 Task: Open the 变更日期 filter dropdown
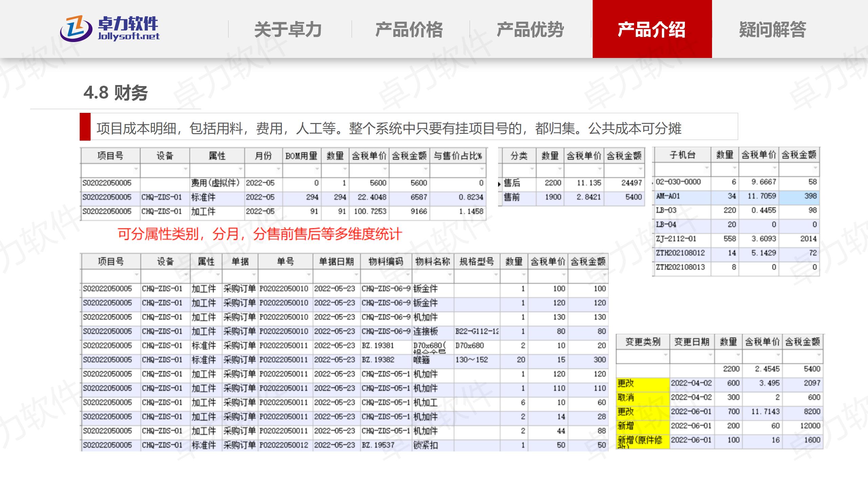(x=710, y=355)
